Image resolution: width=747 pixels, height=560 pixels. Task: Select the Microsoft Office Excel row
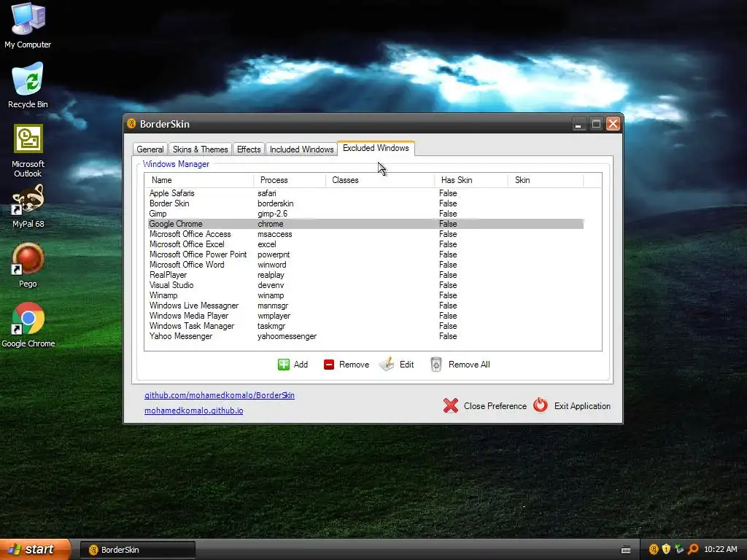pos(366,244)
